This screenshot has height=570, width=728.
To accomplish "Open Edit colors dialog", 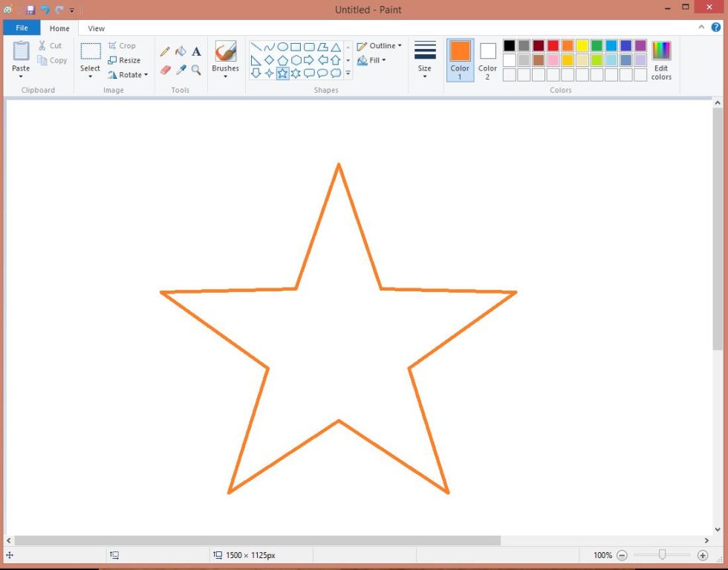I will pos(660,60).
